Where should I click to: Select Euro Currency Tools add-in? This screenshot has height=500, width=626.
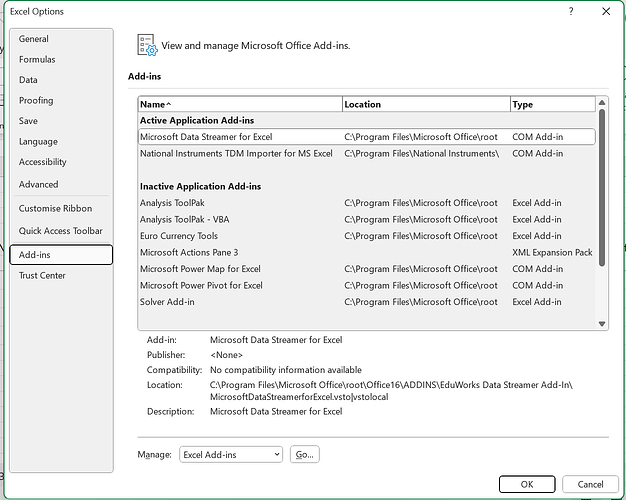[366, 236]
